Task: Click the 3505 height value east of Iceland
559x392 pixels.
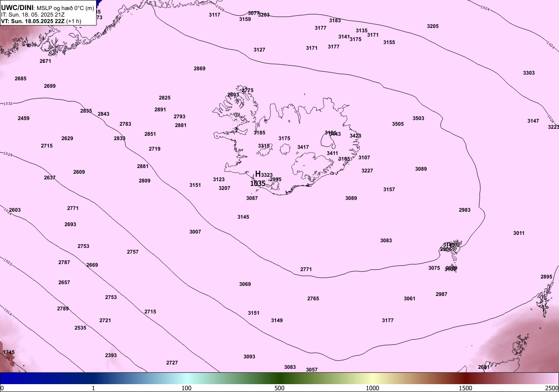Action: pyautogui.click(x=398, y=124)
